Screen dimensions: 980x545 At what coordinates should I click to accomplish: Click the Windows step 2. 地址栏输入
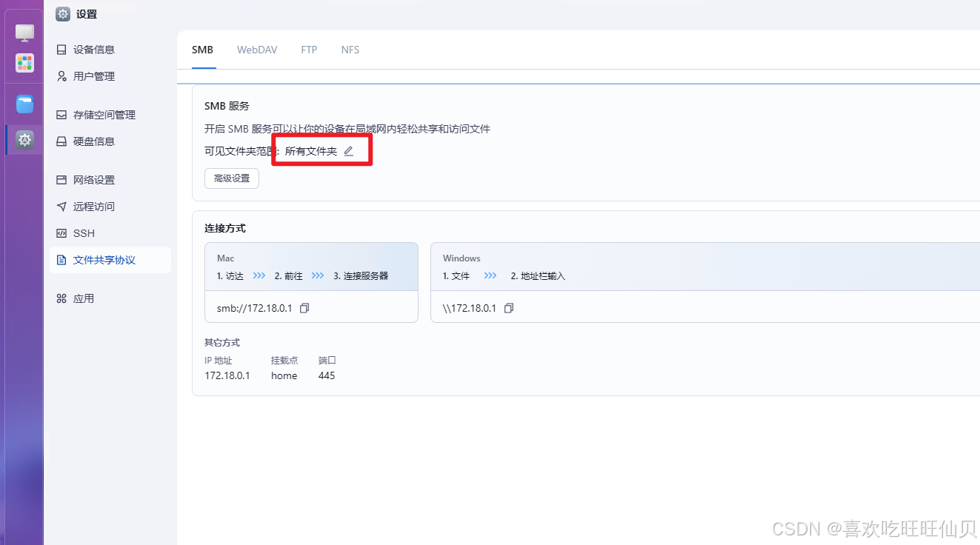(538, 275)
